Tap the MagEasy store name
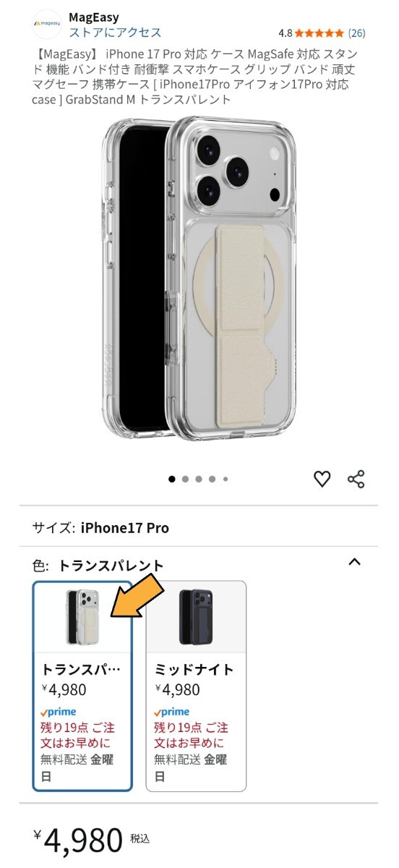399x868 pixels. [x=94, y=17]
